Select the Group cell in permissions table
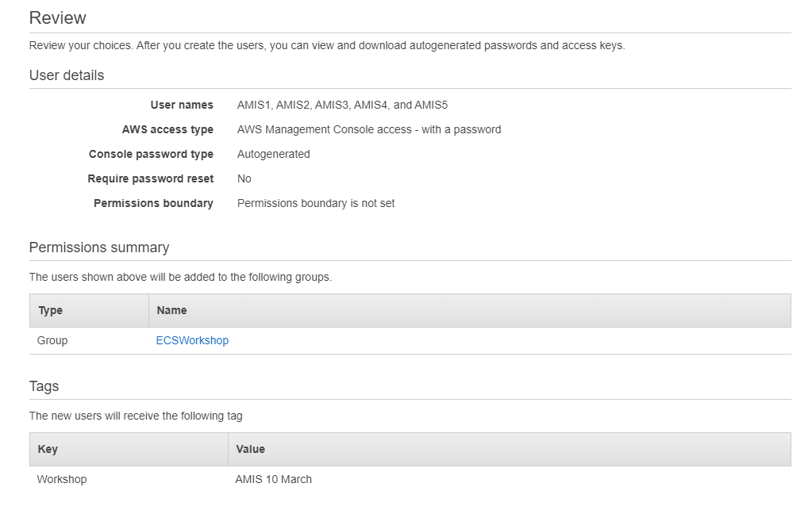Screen dimensions: 812x514 pyautogui.click(x=52, y=340)
